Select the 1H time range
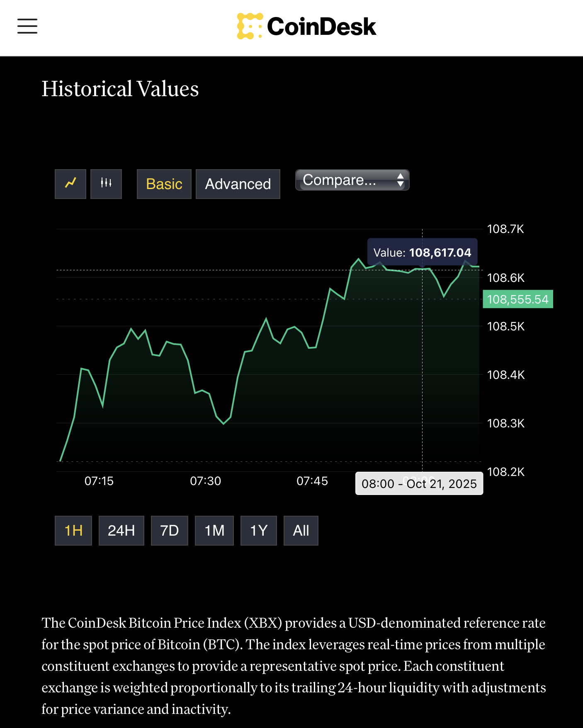 73,531
